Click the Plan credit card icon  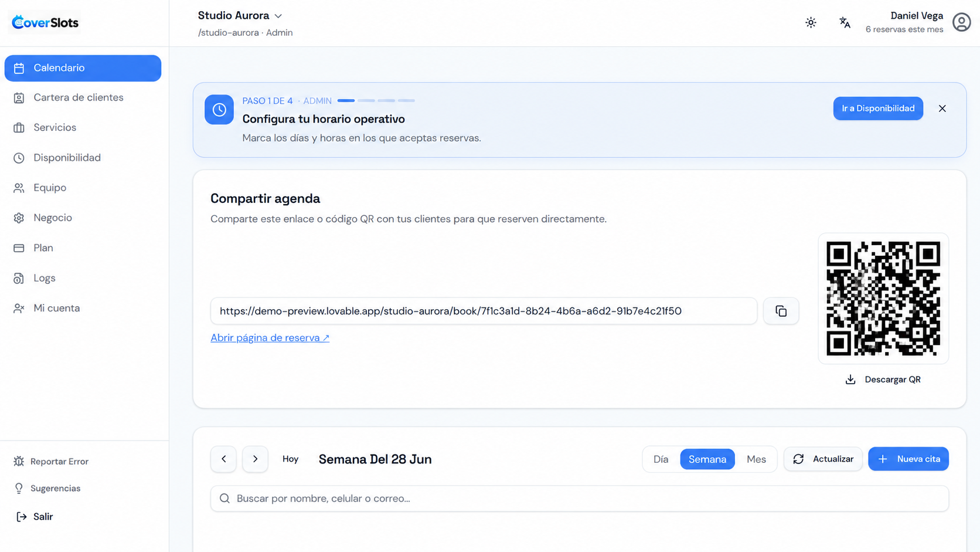pos(19,248)
